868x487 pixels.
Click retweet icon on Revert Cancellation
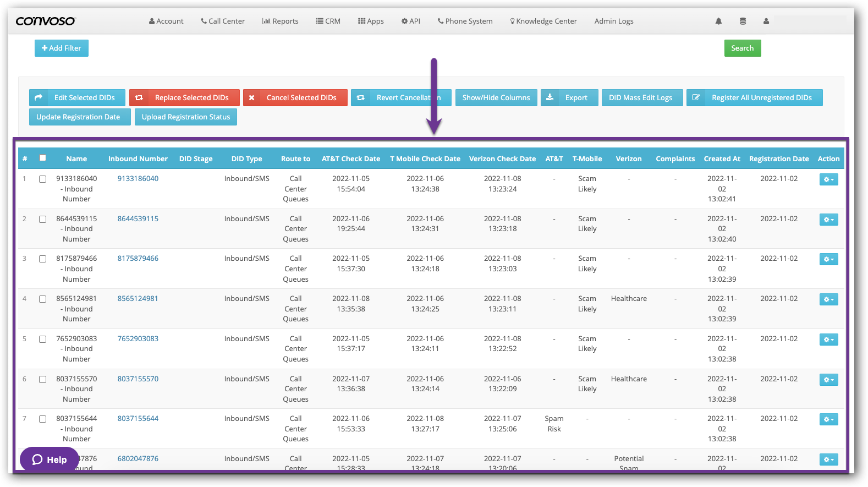click(360, 97)
